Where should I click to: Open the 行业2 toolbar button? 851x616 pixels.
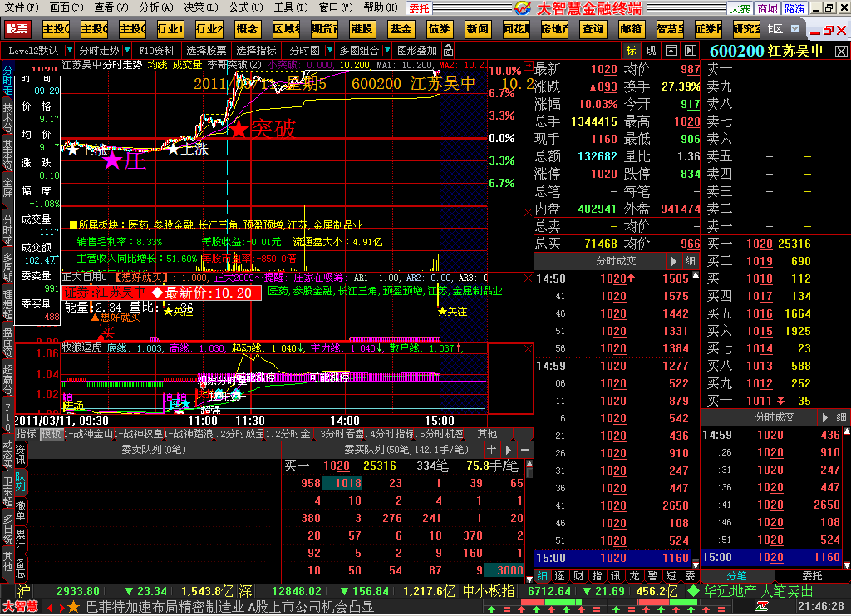coord(209,29)
